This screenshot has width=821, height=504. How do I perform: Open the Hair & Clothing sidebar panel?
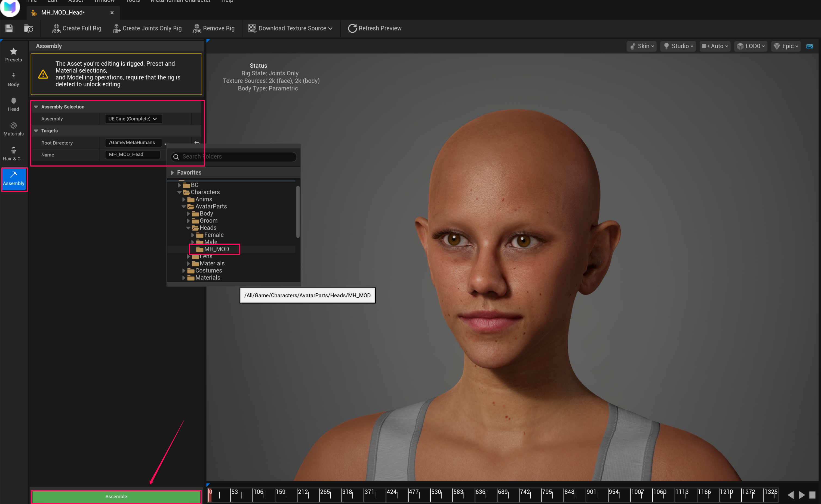pos(13,154)
